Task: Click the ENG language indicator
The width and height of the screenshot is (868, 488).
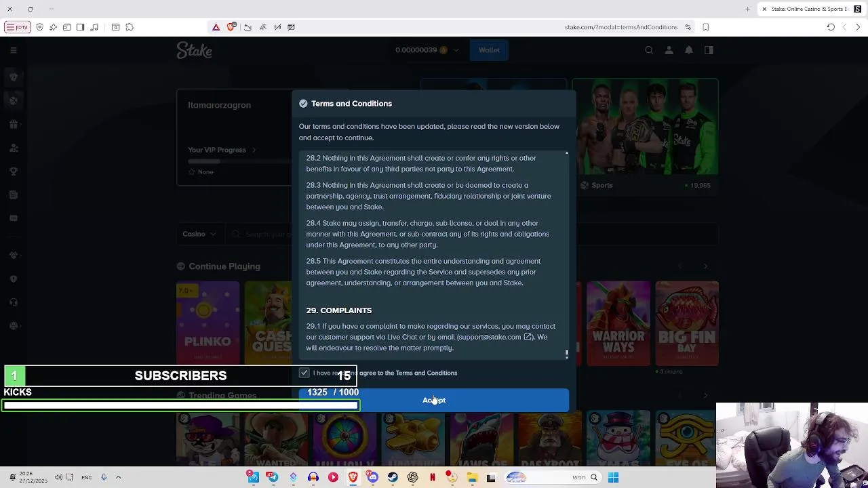Action: [86, 477]
